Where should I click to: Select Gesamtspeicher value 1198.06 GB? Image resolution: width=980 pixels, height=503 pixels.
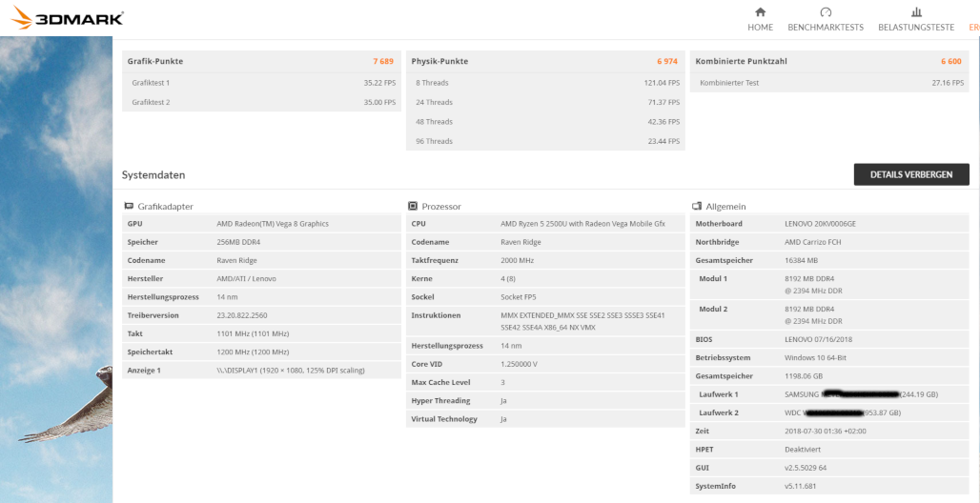click(804, 376)
